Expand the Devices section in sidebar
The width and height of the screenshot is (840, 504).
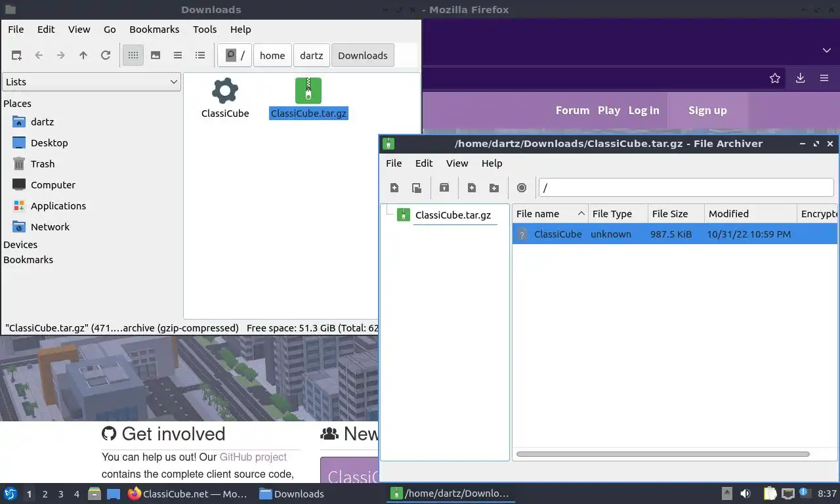coord(20,245)
